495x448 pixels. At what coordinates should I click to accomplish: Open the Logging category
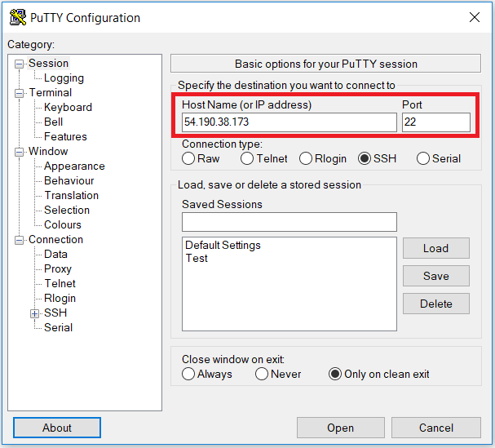click(x=64, y=78)
